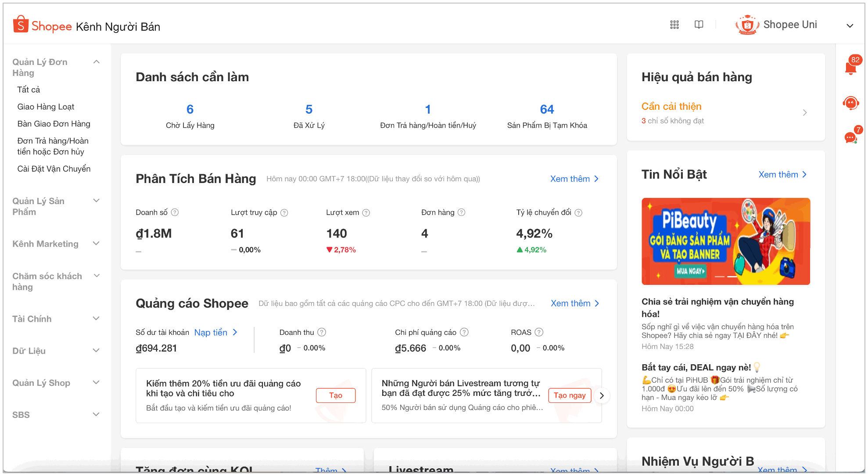Click the Tạo ngay button on the livestream card

[570, 395]
